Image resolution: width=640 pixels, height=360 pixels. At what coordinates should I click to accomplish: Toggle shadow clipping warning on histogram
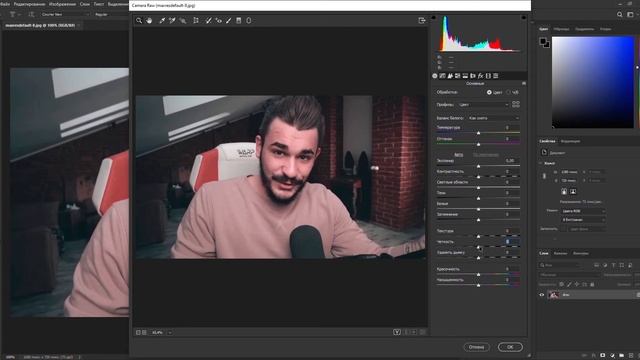(433, 18)
